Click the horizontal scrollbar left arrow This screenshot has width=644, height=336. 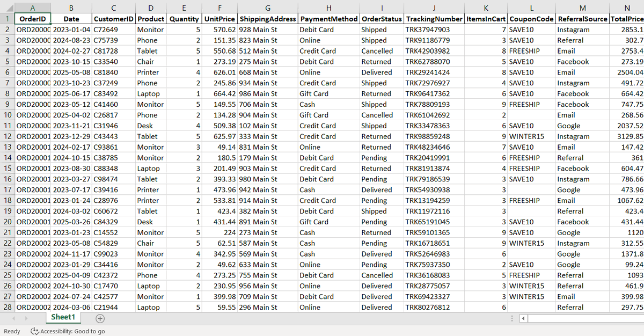[x=525, y=318]
